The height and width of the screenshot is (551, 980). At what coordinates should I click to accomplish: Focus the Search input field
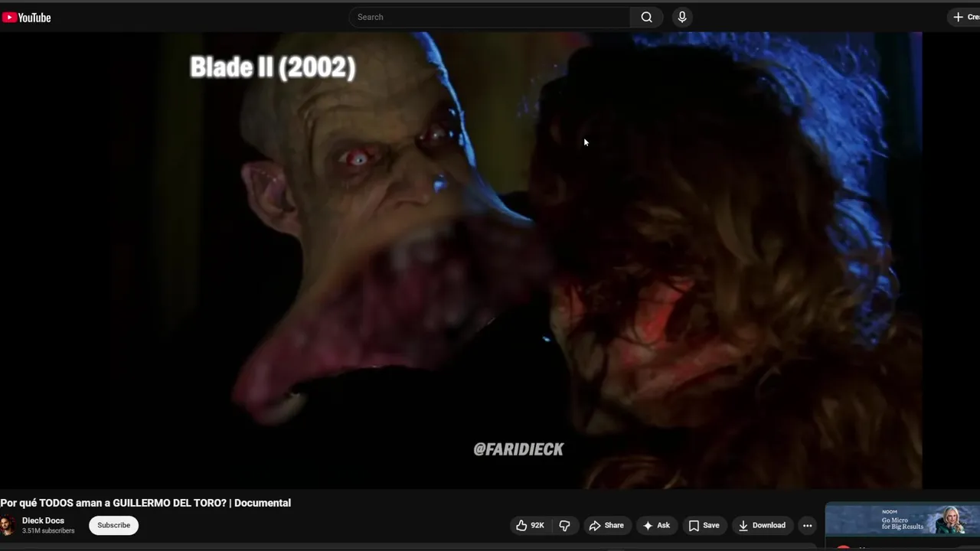tap(490, 17)
